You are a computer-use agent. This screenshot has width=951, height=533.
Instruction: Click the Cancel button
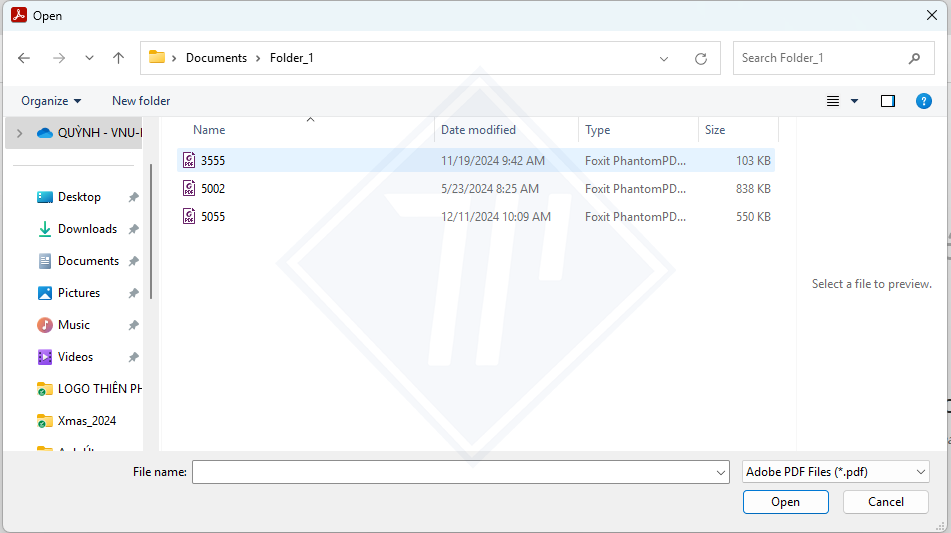885,502
